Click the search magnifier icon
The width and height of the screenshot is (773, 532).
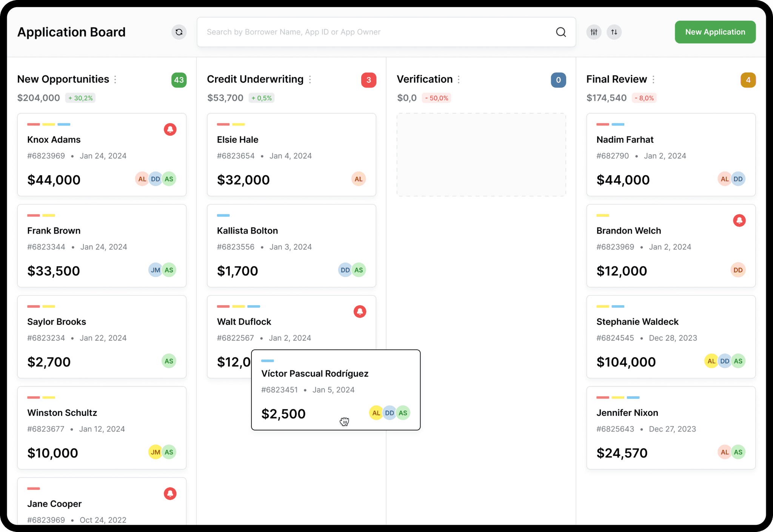point(561,32)
